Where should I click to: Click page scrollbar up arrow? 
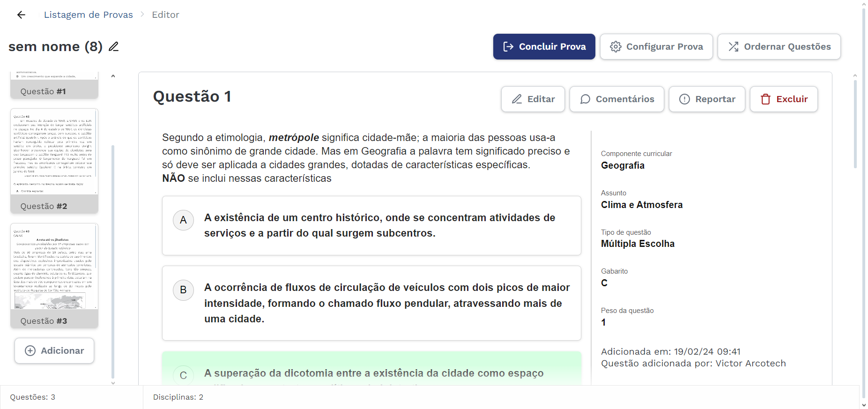(864, 3)
